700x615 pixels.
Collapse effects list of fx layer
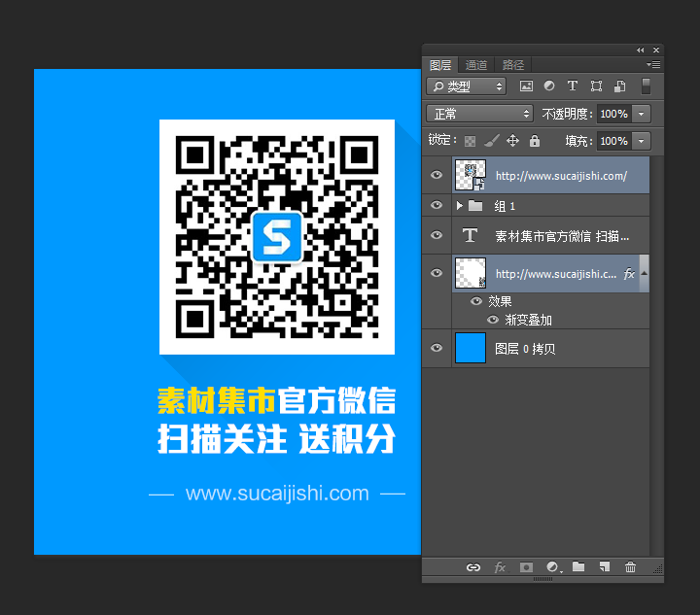(x=645, y=273)
